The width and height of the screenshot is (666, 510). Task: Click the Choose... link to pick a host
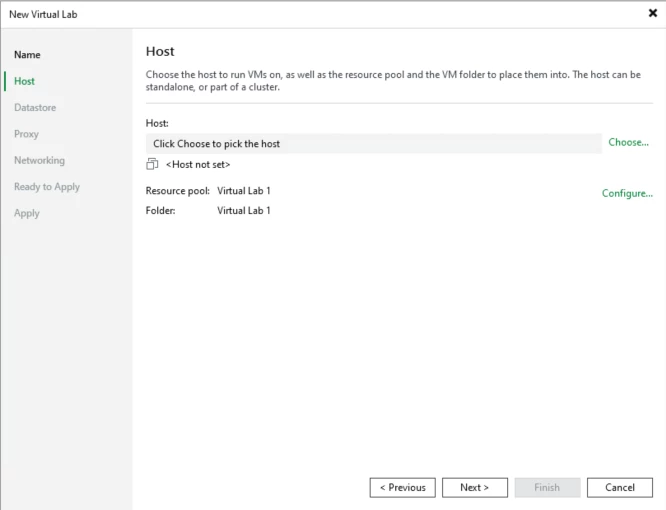tap(628, 143)
